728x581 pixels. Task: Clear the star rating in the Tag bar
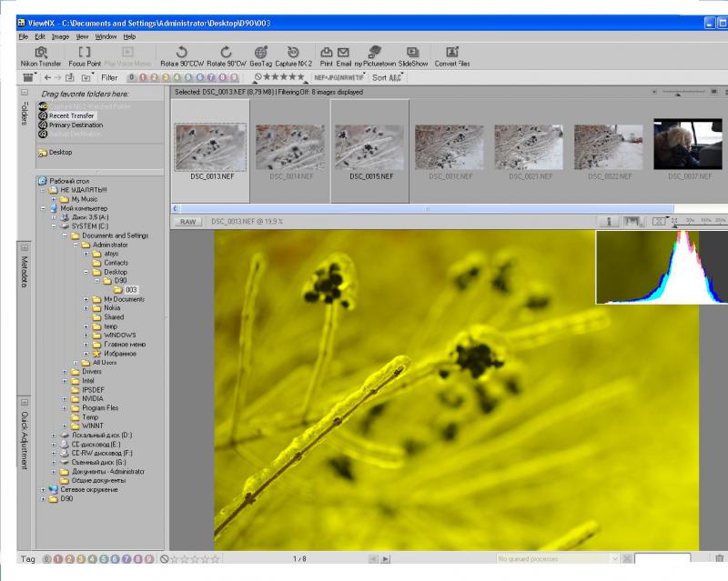pyautogui.click(x=165, y=559)
